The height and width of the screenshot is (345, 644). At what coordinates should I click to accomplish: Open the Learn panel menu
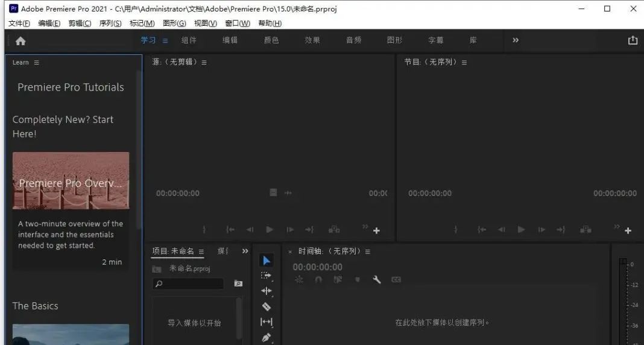pyautogui.click(x=37, y=63)
